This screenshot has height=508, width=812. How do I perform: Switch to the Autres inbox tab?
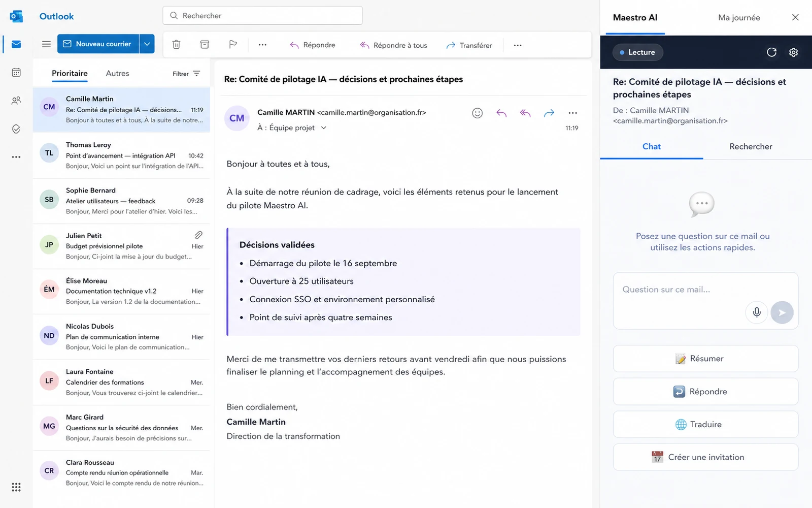point(117,74)
